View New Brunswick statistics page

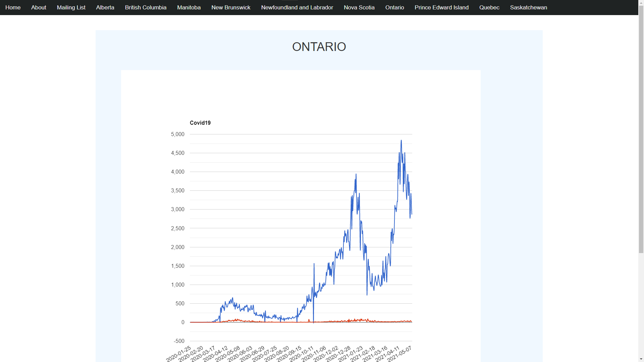pyautogui.click(x=231, y=7)
